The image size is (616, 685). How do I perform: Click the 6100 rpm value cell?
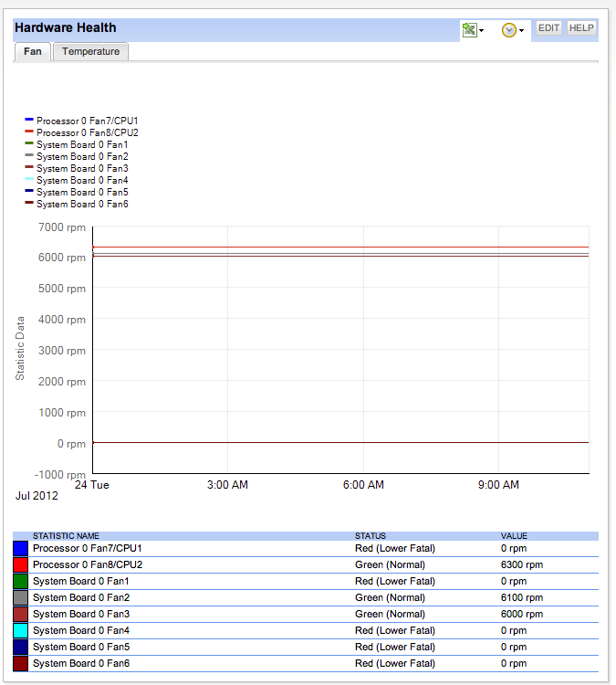522,597
